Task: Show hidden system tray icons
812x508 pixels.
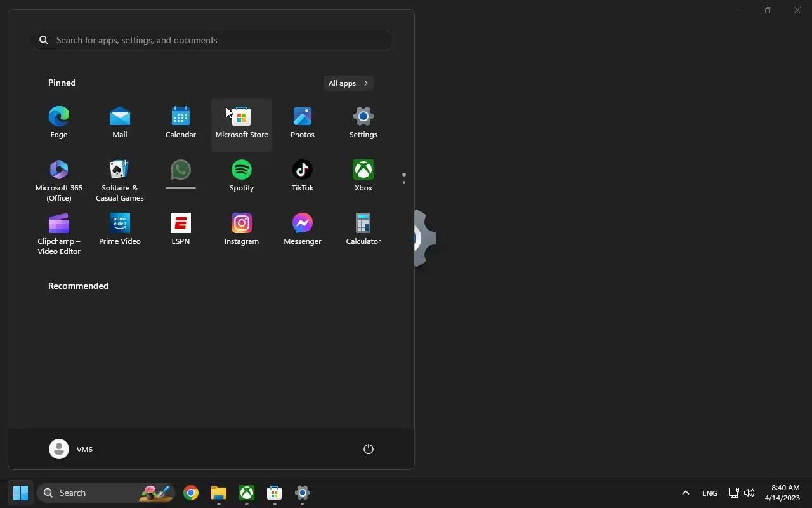Action: pos(685,493)
